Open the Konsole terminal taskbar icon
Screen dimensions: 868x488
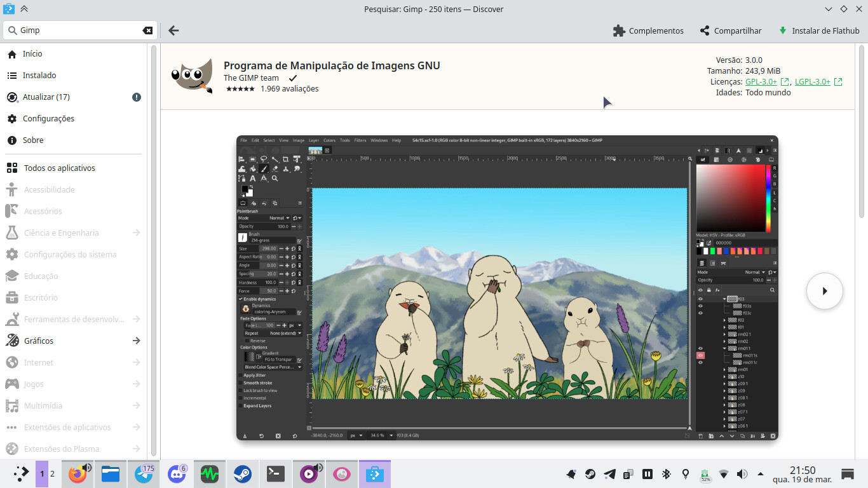pos(276,473)
